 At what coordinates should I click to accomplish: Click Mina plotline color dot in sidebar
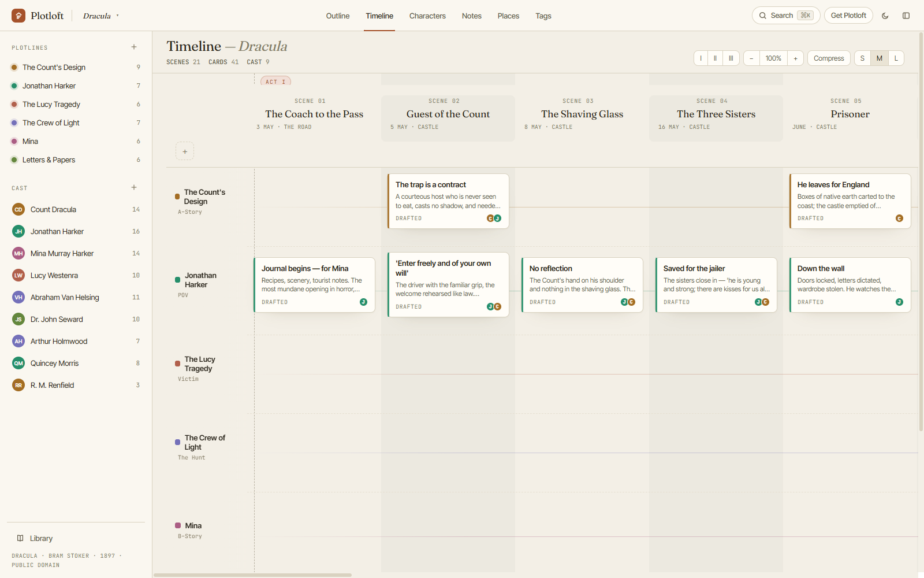pos(14,141)
